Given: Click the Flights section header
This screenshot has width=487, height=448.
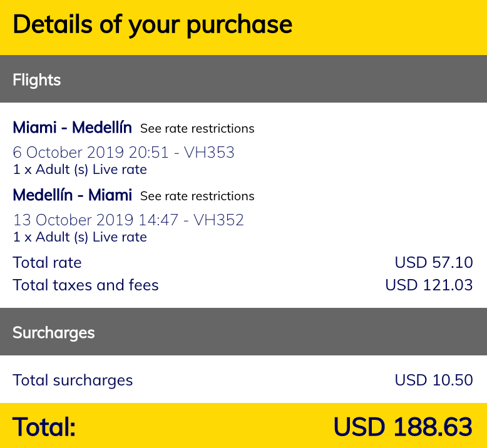Looking at the screenshot, I should (243, 79).
